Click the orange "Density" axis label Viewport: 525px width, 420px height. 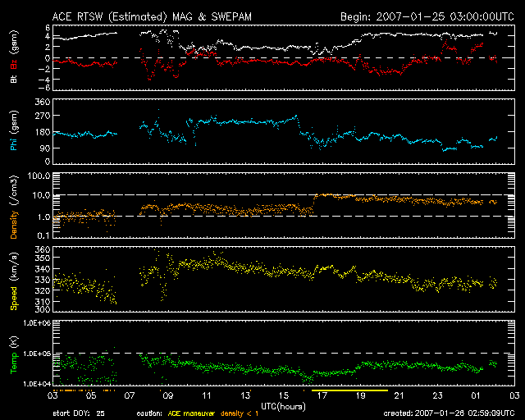click(x=14, y=225)
